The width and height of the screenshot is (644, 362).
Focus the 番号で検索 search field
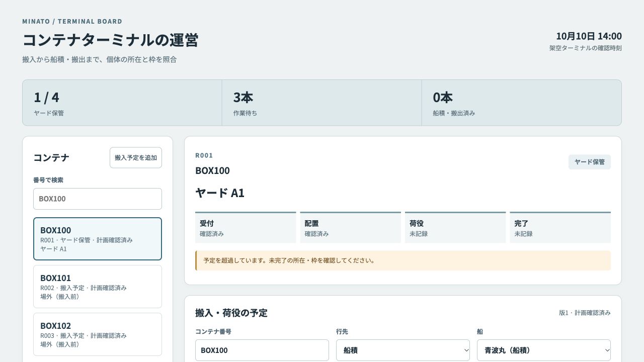pos(98,199)
